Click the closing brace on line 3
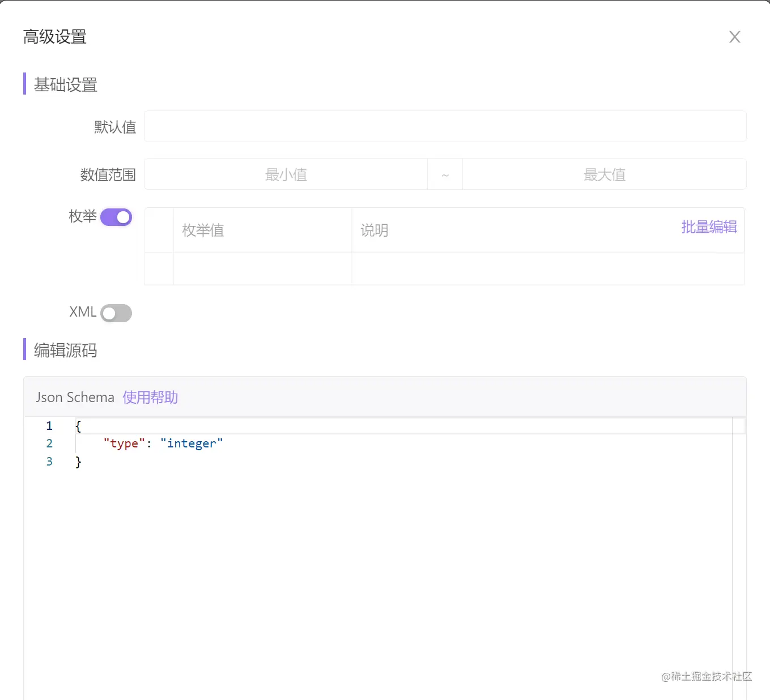 (79, 461)
